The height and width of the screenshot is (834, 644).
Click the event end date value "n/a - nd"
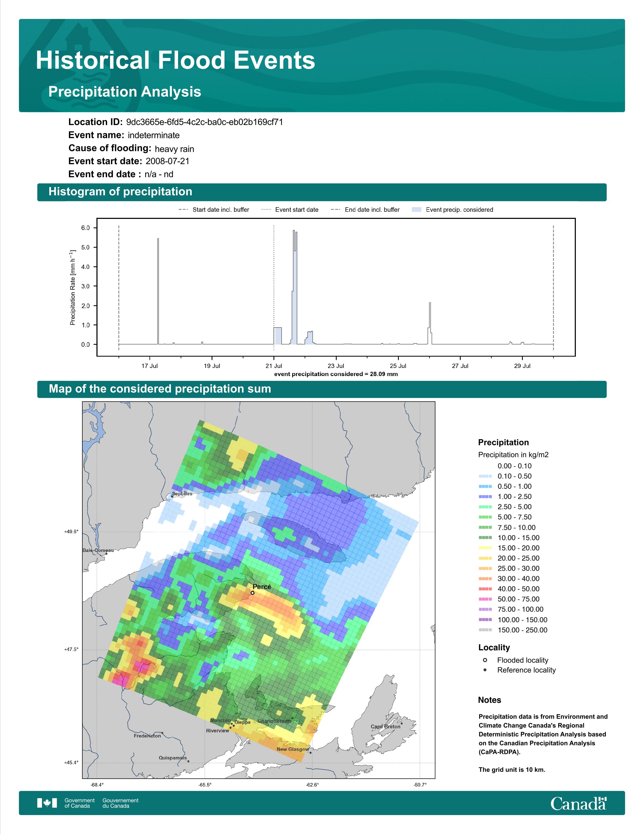[159, 175]
